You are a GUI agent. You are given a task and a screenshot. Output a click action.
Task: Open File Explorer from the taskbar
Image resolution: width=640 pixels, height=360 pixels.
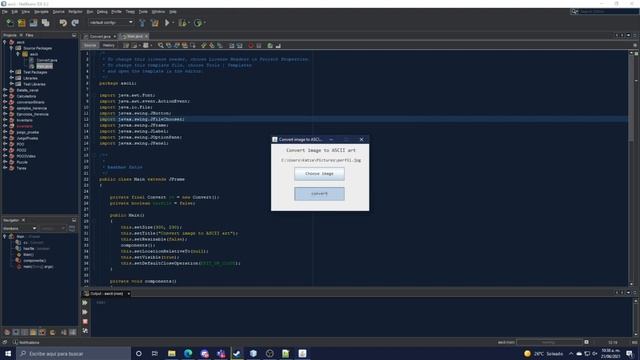tap(172, 353)
